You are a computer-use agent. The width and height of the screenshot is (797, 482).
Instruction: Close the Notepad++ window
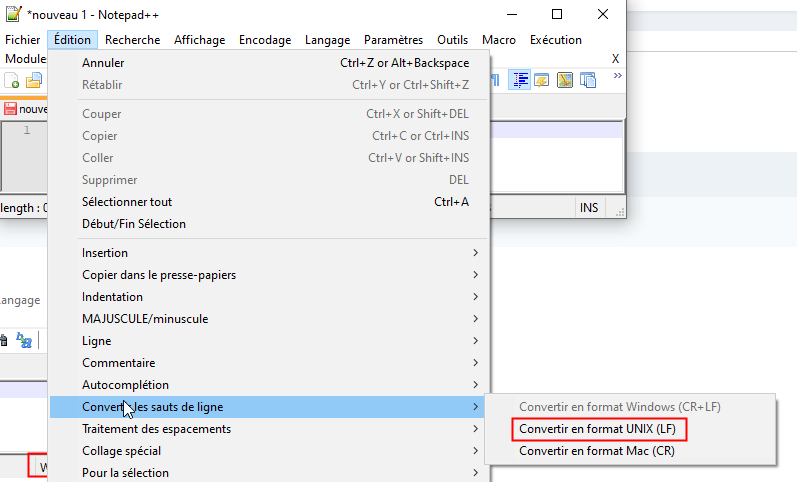pyautogui.click(x=603, y=14)
